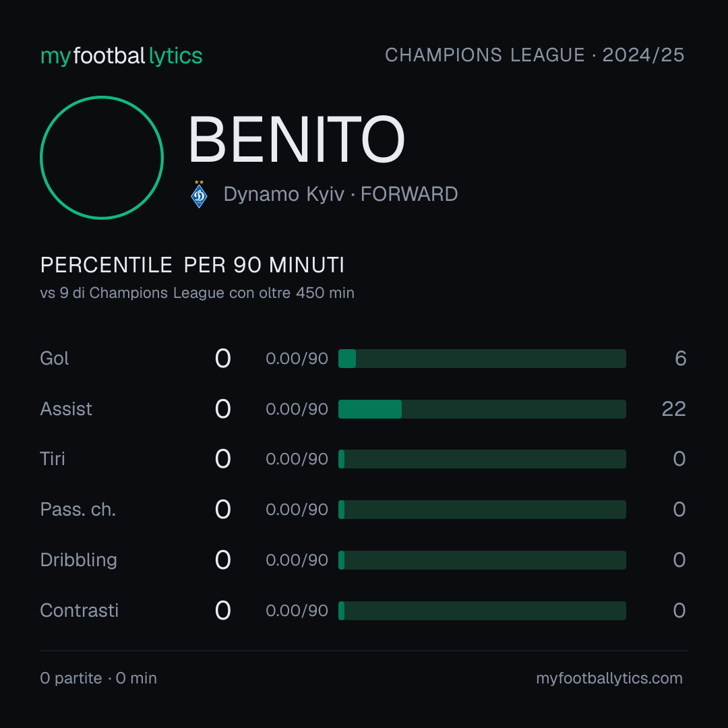
Task: Open the myfootballytics.com link
Action: tap(609, 678)
